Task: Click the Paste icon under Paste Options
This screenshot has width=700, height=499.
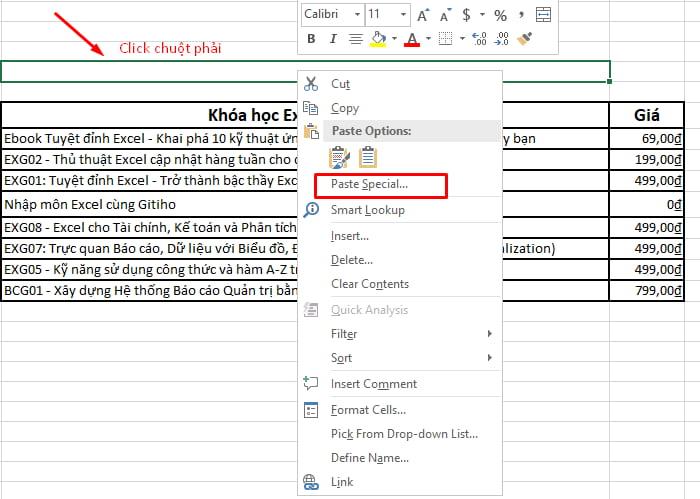Action: tap(339, 157)
